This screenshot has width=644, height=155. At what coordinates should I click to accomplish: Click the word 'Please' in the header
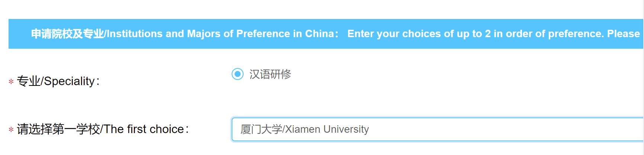[624, 34]
